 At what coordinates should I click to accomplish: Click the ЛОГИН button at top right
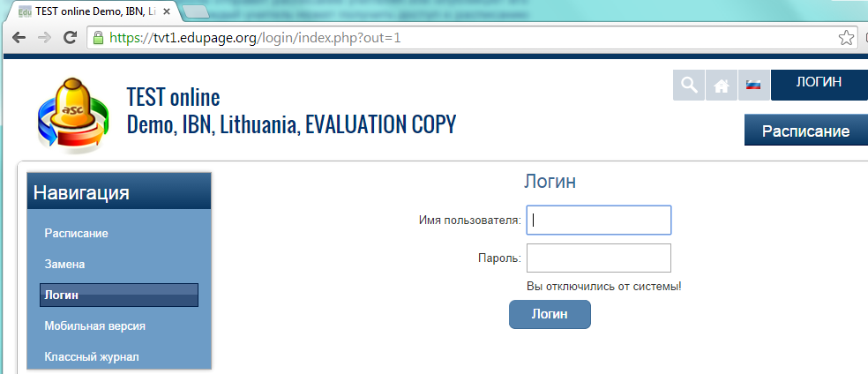point(819,83)
